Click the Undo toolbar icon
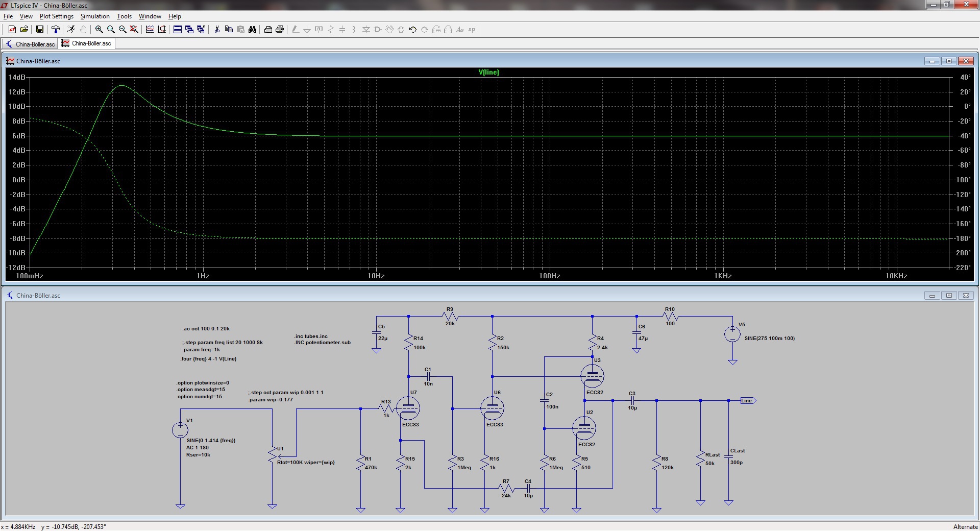 point(412,30)
